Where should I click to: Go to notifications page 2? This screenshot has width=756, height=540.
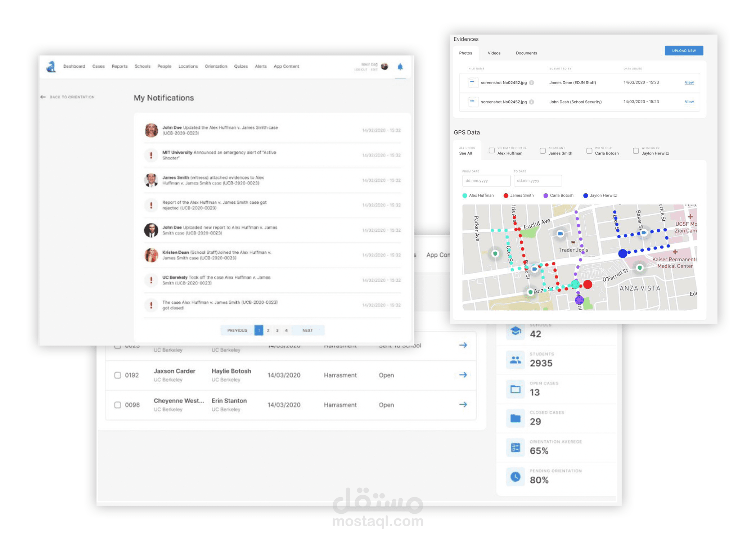pyautogui.click(x=268, y=330)
